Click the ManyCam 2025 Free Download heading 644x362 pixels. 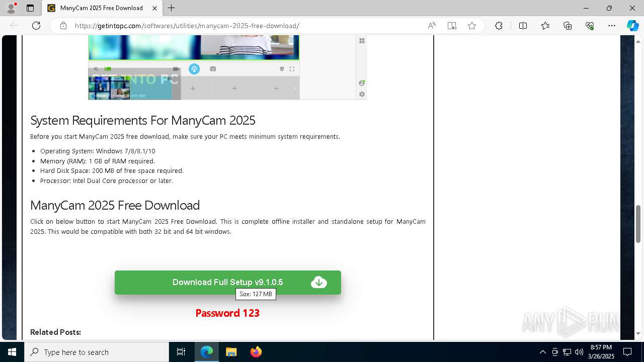pyautogui.click(x=115, y=206)
